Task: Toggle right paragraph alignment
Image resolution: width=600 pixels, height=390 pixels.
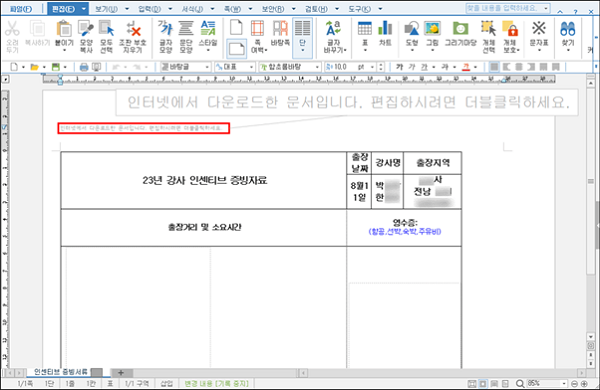Action: (x=531, y=67)
